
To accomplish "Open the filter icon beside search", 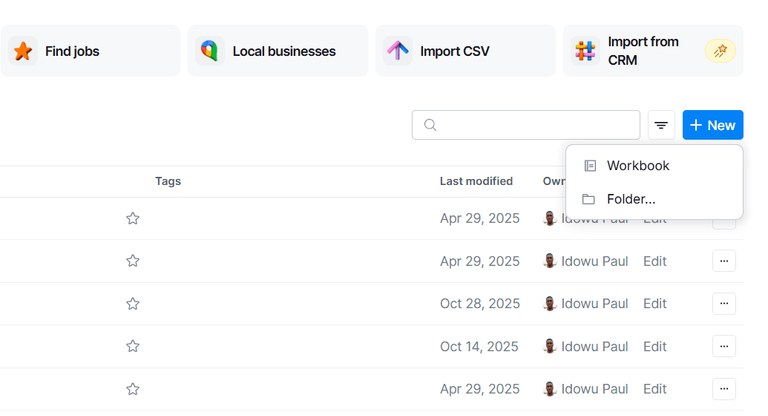I will (661, 125).
